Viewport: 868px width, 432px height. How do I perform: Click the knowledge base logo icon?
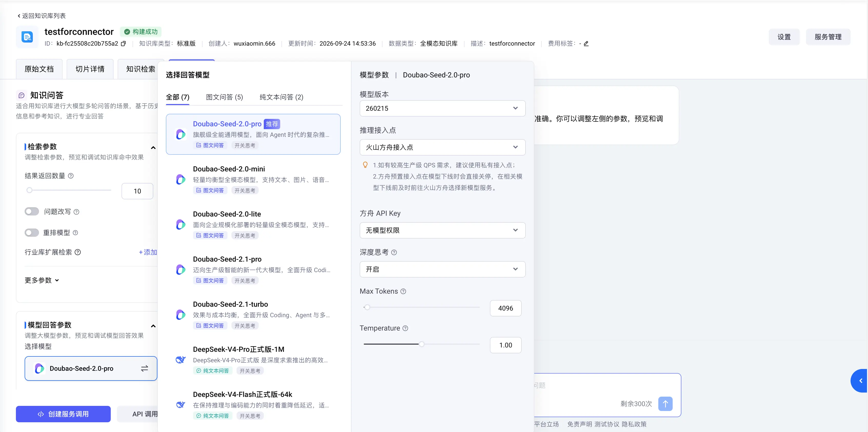(x=27, y=37)
